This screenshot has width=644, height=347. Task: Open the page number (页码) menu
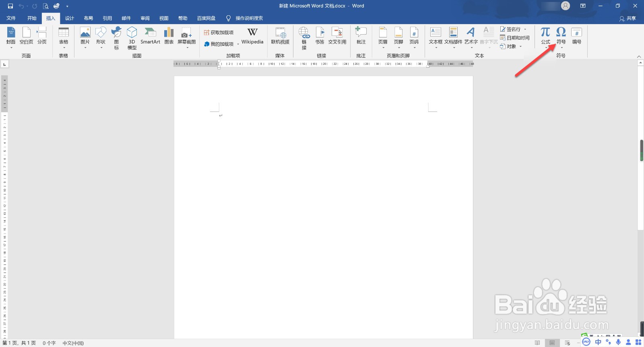(x=414, y=37)
